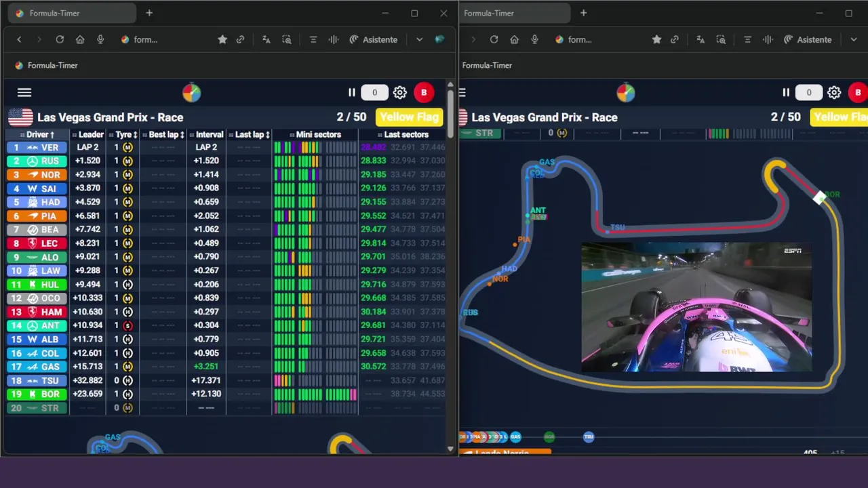Select driver BOR in position 19
This screenshot has height=488, width=868.
click(37, 394)
